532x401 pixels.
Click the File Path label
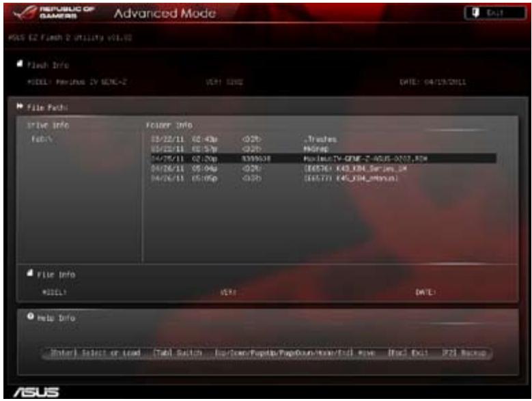pos(47,107)
